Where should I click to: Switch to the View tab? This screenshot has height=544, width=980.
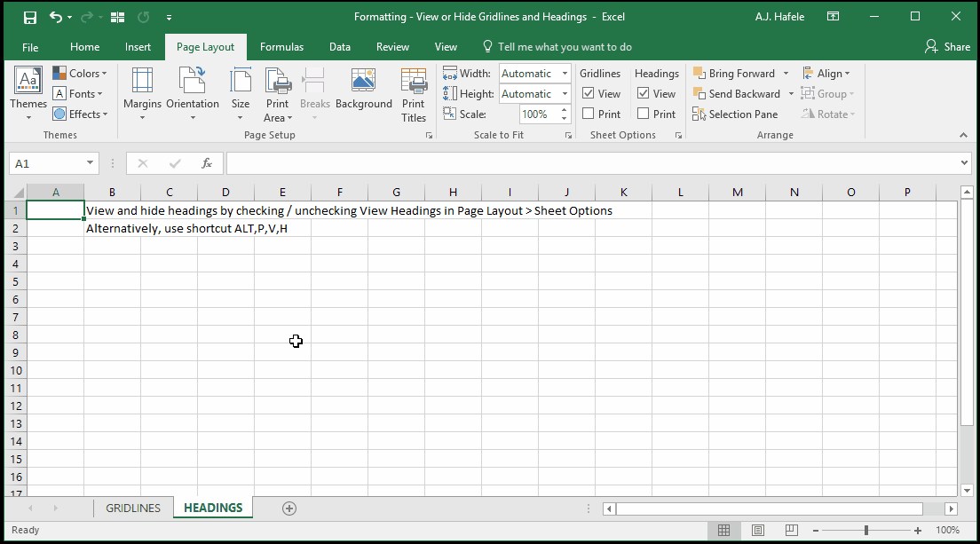(446, 47)
